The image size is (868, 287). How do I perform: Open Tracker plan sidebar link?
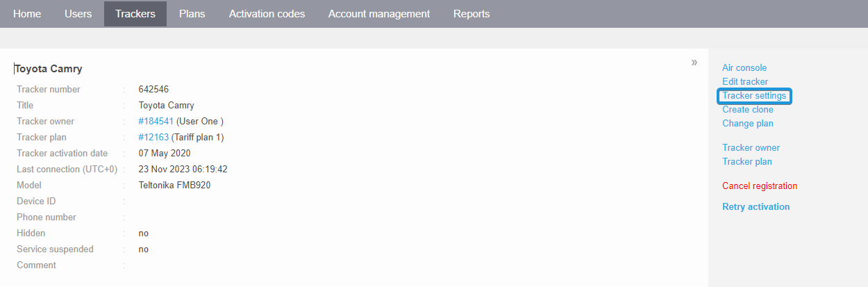[x=747, y=162]
